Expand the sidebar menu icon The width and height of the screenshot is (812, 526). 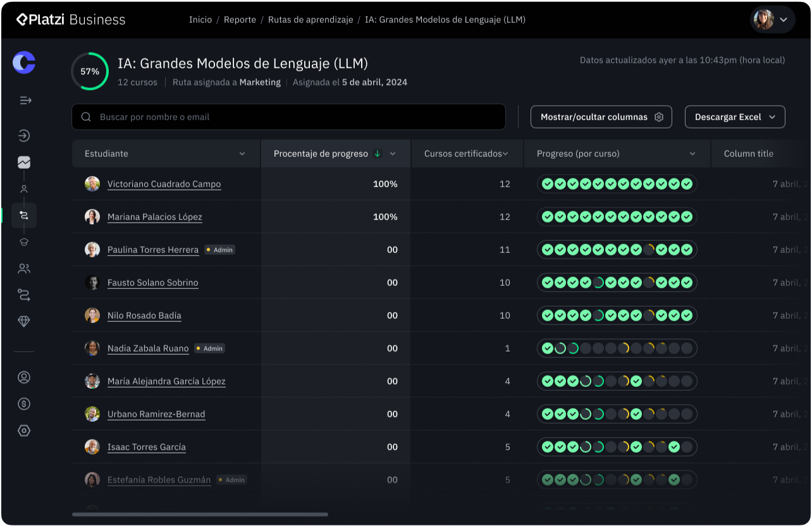click(25, 101)
